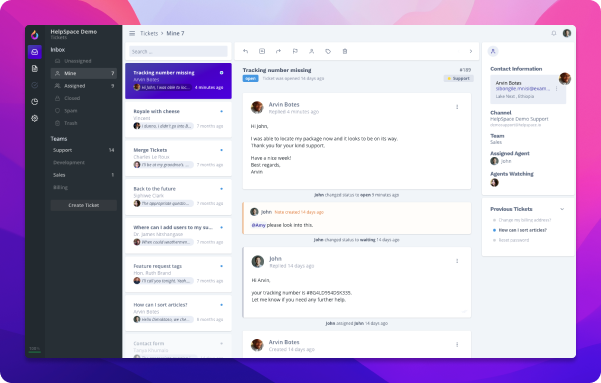The height and width of the screenshot is (383, 601).
Task: Toggle the dot on Back to the future ticket
Action: click(222, 189)
